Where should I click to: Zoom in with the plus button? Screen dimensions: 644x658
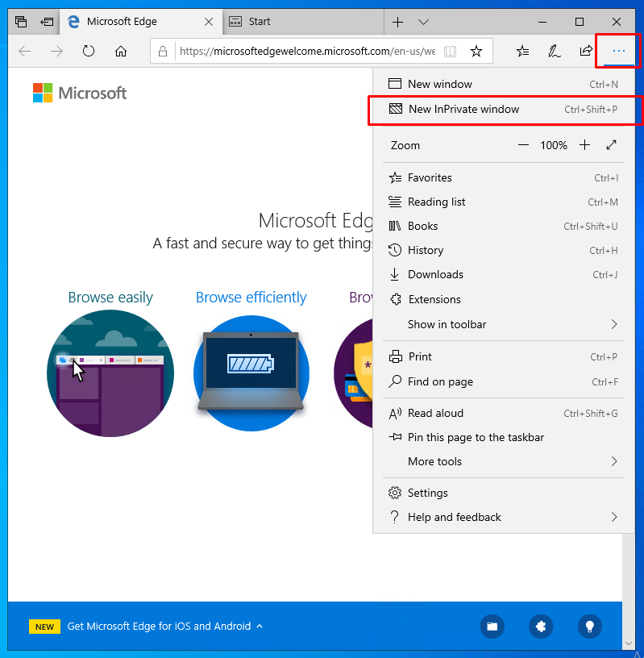(584, 145)
